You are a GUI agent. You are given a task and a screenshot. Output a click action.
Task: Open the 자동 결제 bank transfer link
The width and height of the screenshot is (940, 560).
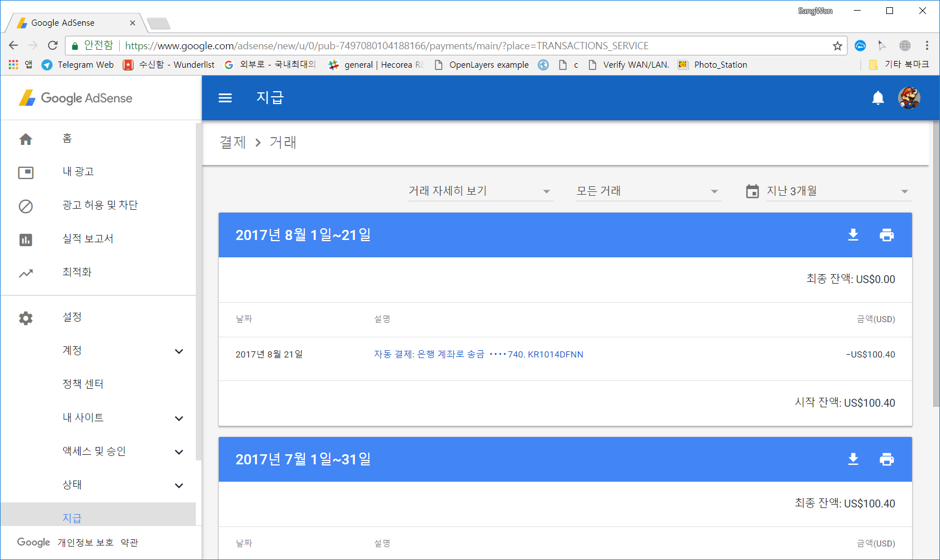click(478, 354)
